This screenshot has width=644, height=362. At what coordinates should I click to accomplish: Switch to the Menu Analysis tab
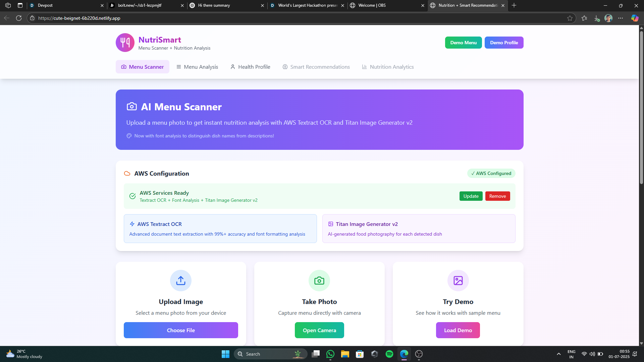(x=197, y=67)
